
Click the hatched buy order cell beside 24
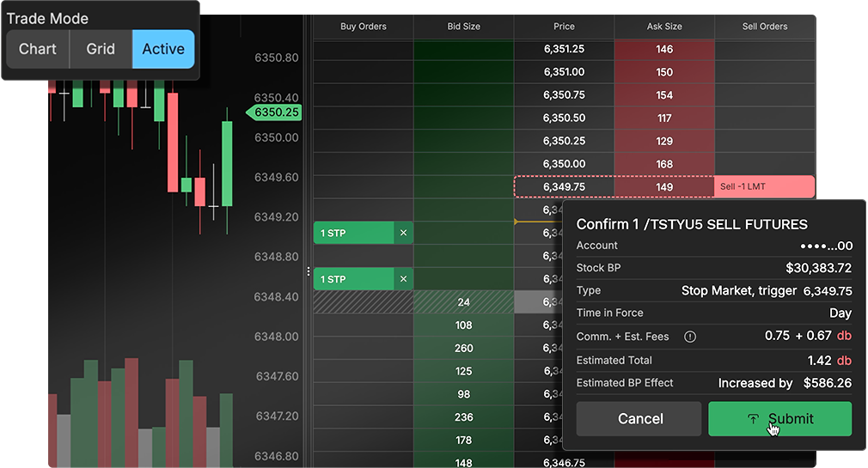click(364, 302)
